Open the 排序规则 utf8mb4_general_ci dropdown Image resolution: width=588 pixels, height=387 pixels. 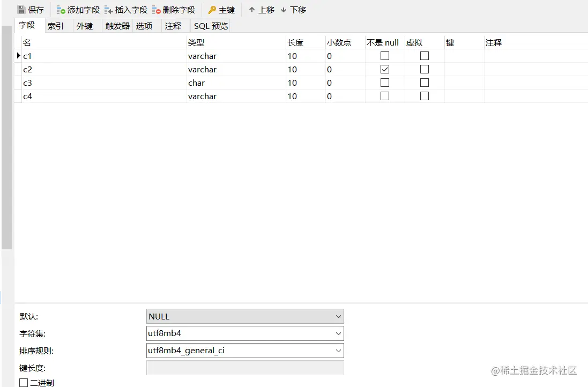point(245,351)
